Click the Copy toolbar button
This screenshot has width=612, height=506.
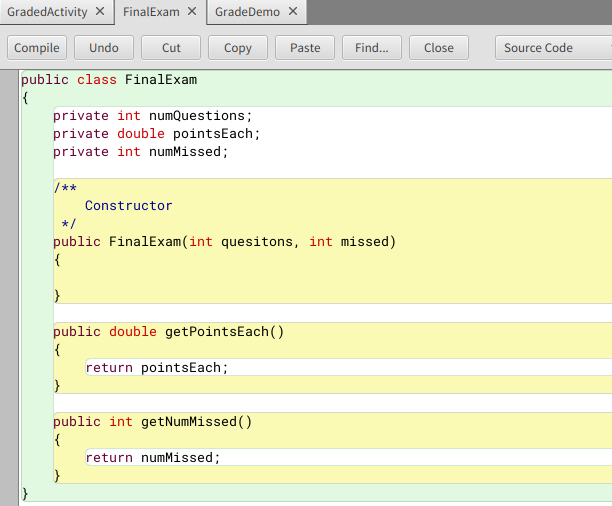tap(238, 48)
